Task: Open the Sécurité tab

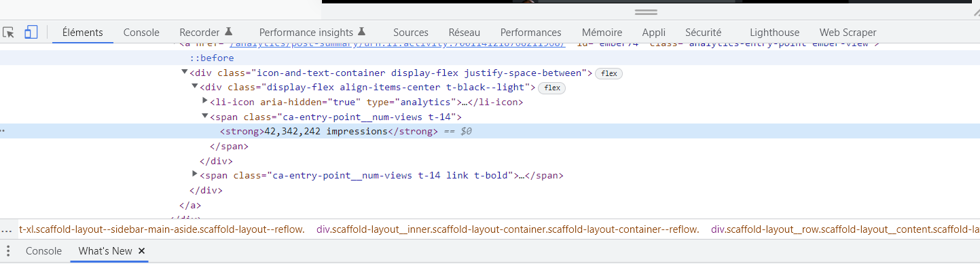Action: click(703, 32)
